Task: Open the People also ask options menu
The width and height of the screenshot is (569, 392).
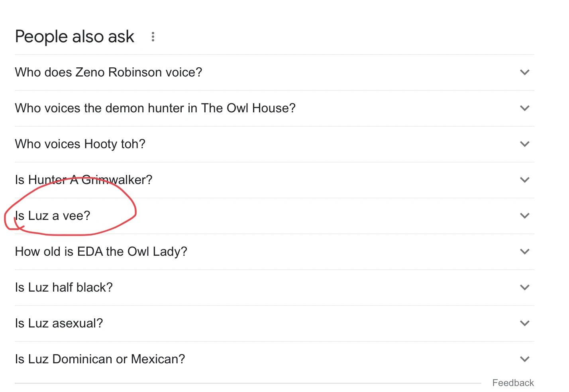Action: pos(153,36)
